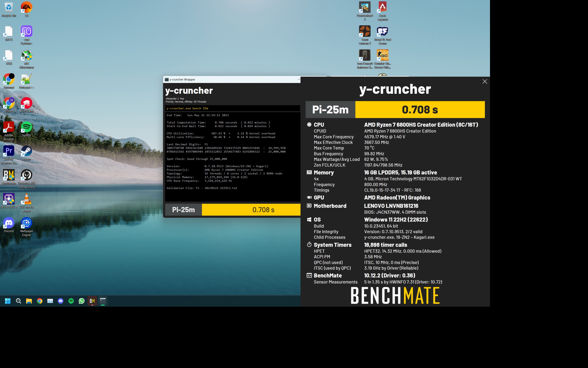Image resolution: width=588 pixels, height=368 pixels.
Task: Open WhatsApp from the taskbar
Action: pyautogui.click(x=82, y=301)
